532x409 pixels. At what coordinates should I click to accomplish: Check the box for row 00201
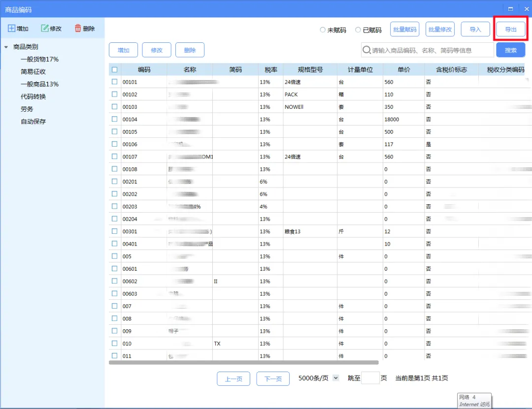click(x=115, y=182)
